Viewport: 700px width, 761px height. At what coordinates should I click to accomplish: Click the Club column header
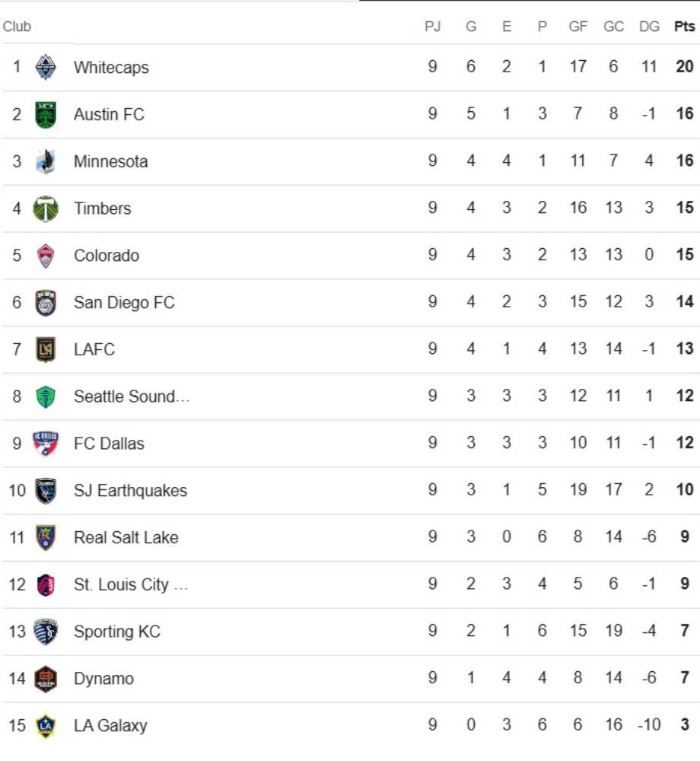point(17,27)
